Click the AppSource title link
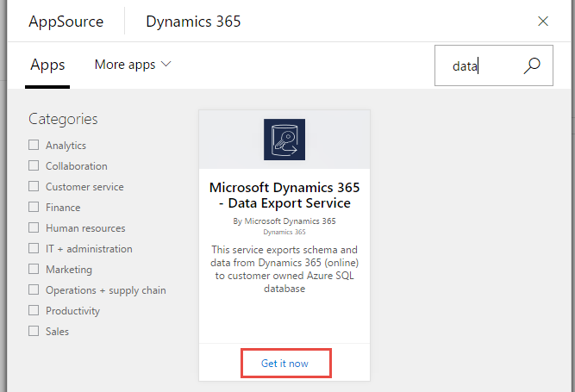Screen dimensions: 575x392 pos(66,22)
